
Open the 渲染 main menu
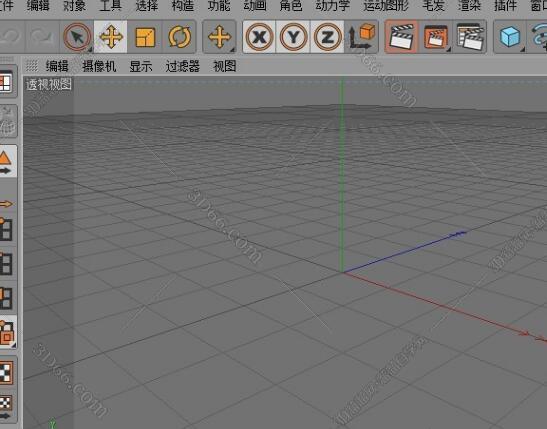469,6
